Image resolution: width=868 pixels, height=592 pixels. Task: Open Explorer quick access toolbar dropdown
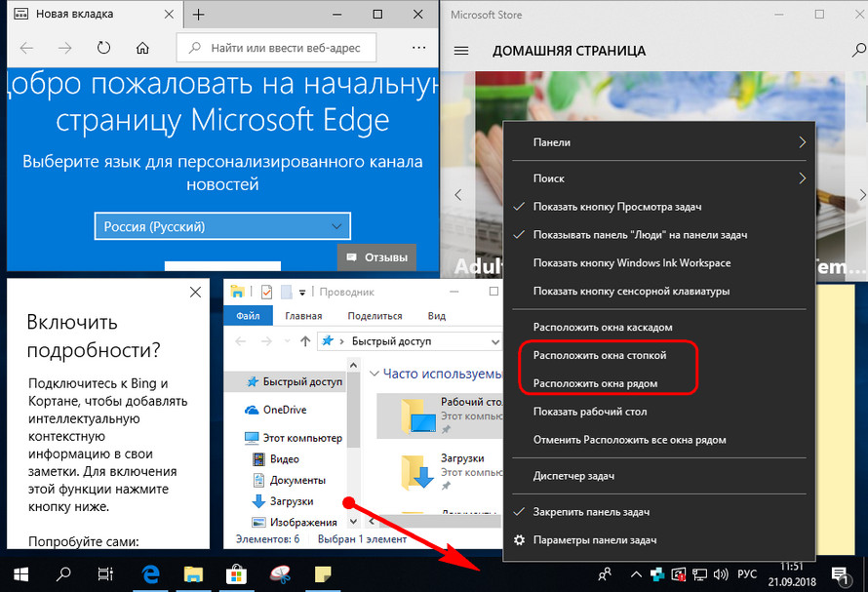tap(302, 292)
